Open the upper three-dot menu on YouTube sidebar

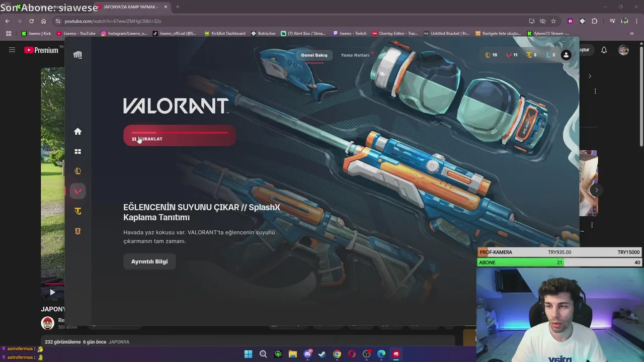pos(595,92)
